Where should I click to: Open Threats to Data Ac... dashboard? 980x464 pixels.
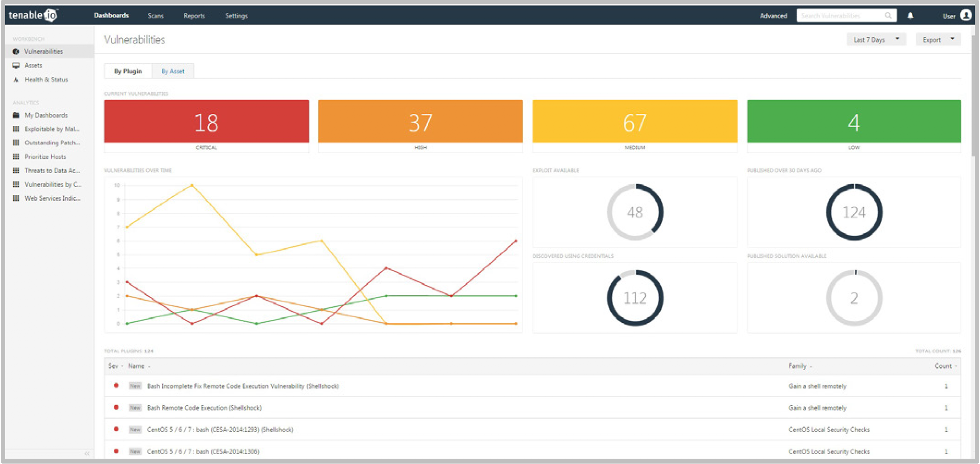52,171
